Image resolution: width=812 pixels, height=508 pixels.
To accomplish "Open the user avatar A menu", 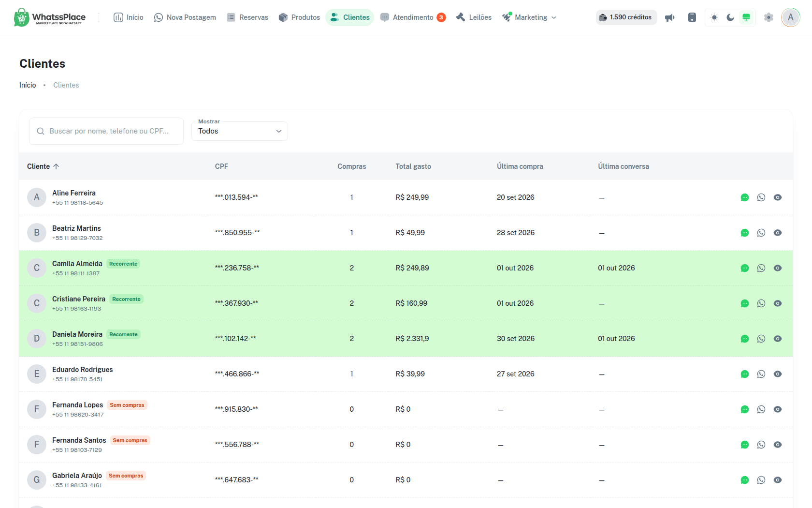I will coord(791,17).
